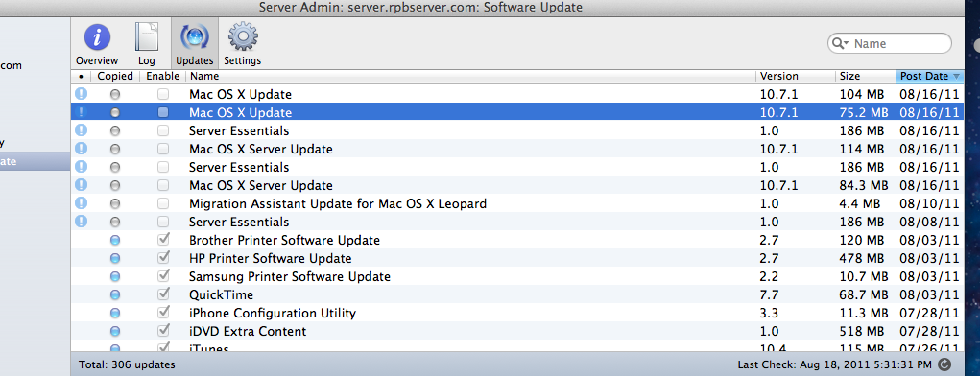Disable iPhone Configuration Utility update

tap(164, 312)
